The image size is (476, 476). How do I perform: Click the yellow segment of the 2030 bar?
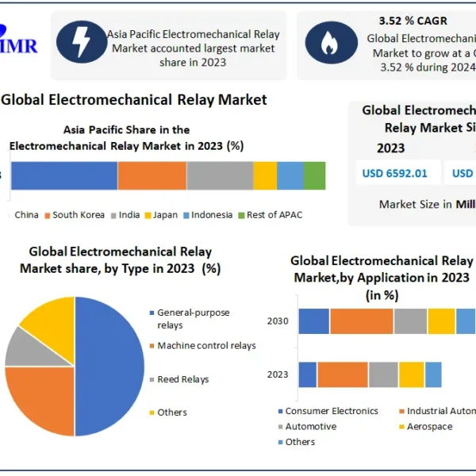442,321
